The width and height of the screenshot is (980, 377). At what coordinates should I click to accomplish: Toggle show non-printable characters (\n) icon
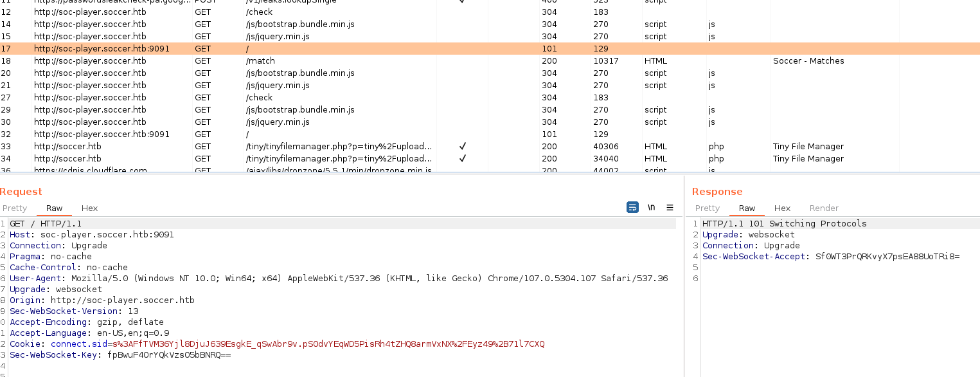(651, 207)
